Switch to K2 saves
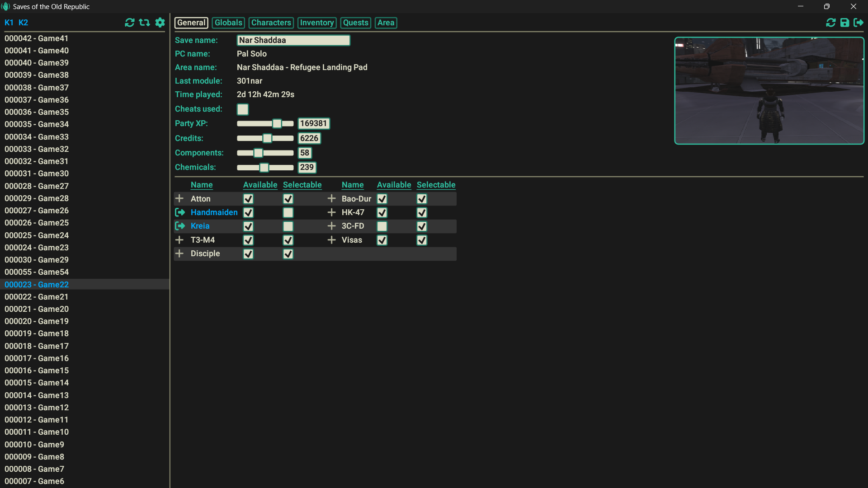This screenshot has width=868, height=488. tap(23, 23)
